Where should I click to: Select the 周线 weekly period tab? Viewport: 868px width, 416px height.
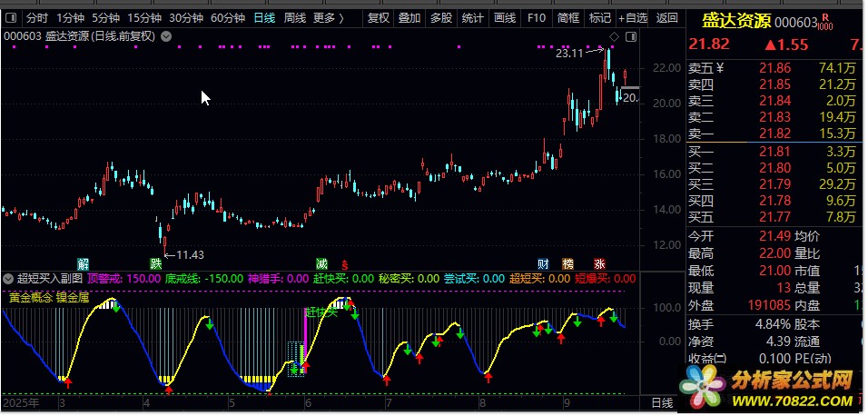click(x=294, y=18)
